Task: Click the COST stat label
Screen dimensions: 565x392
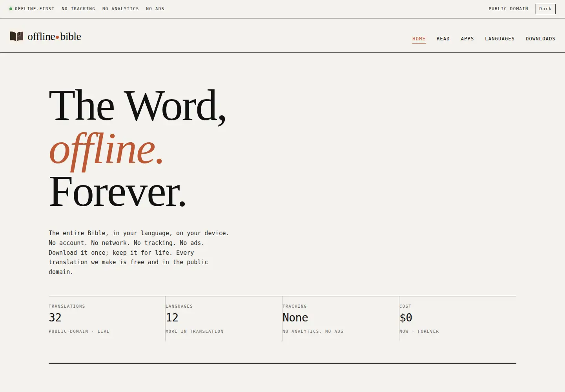Action: [x=405, y=306]
